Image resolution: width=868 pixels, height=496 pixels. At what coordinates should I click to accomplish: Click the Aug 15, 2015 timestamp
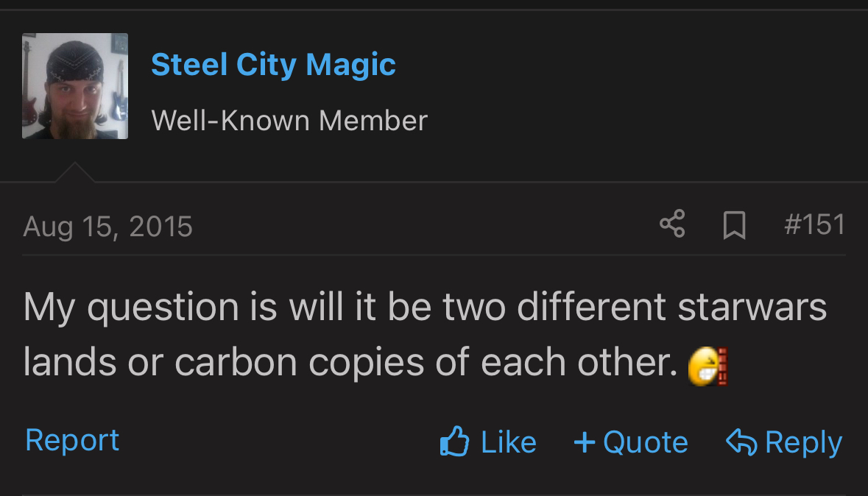[x=107, y=226]
